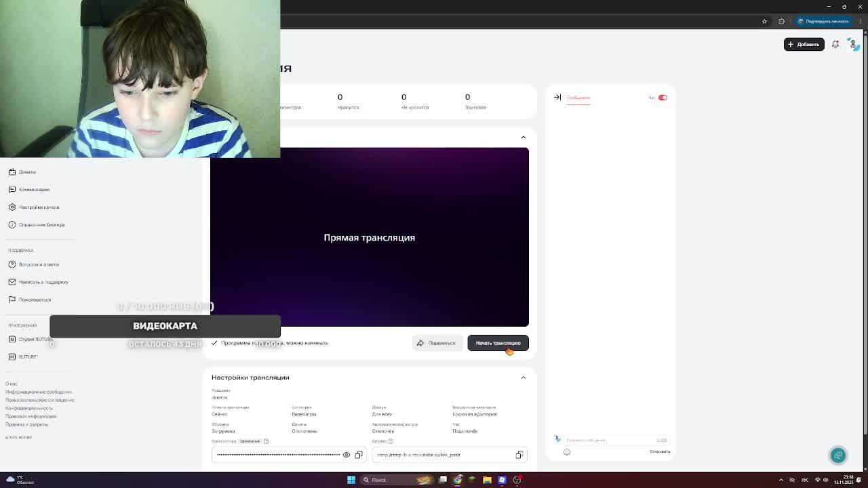The image size is (868, 488).
Task: Open the Chrome icon in the taskbar
Action: pos(458,480)
